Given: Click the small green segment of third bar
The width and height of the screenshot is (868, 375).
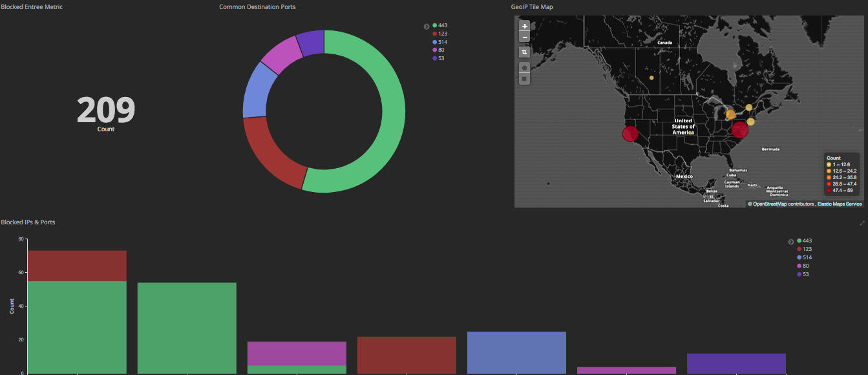Looking at the screenshot, I should pos(297,370).
